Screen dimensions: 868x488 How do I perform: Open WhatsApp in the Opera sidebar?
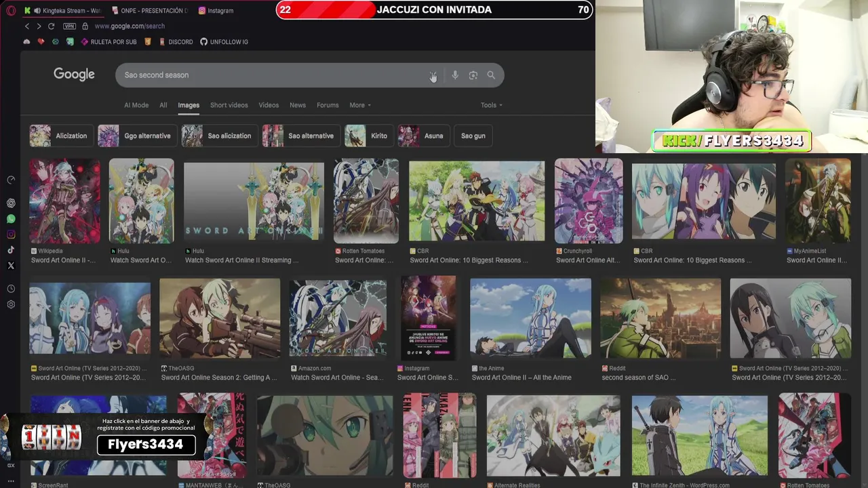point(11,219)
